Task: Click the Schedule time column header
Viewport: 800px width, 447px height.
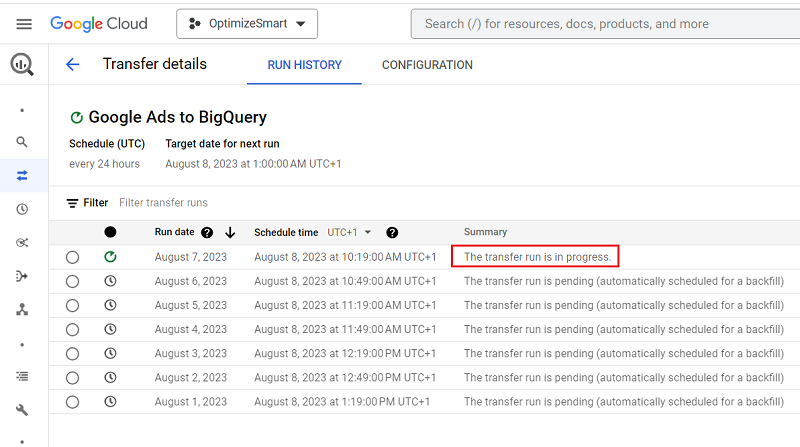Action: coord(286,232)
